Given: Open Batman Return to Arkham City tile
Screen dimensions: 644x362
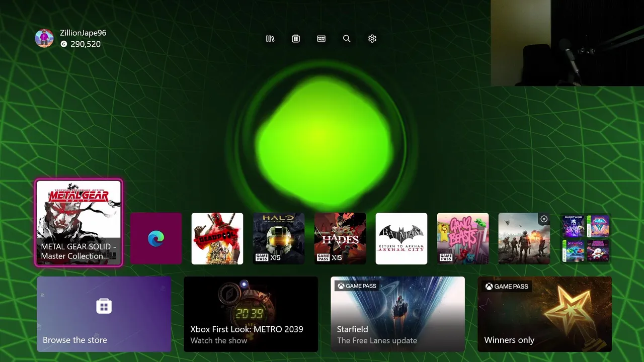Looking at the screenshot, I should click(x=401, y=238).
